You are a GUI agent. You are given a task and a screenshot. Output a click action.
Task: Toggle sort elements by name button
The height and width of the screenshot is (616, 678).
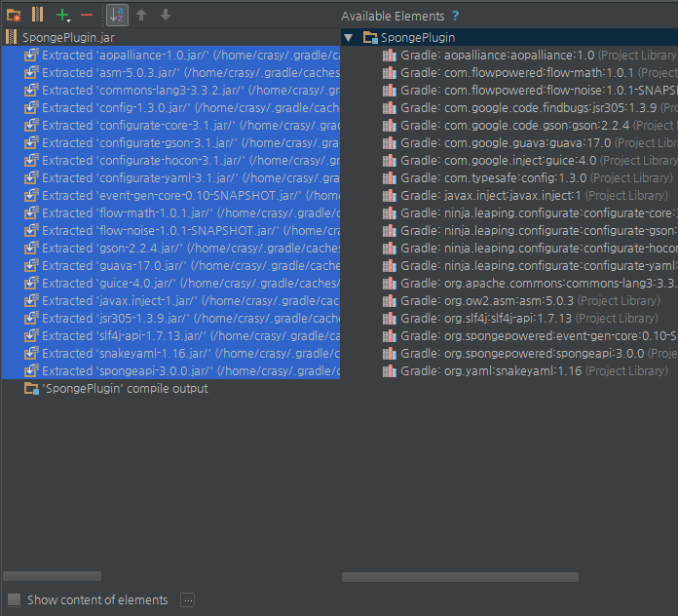[x=117, y=16]
